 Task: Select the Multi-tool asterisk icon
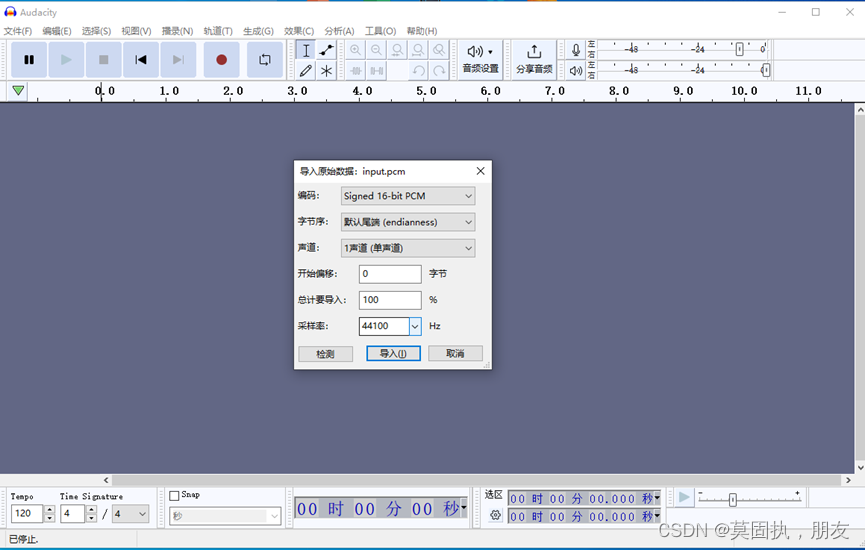tap(327, 71)
